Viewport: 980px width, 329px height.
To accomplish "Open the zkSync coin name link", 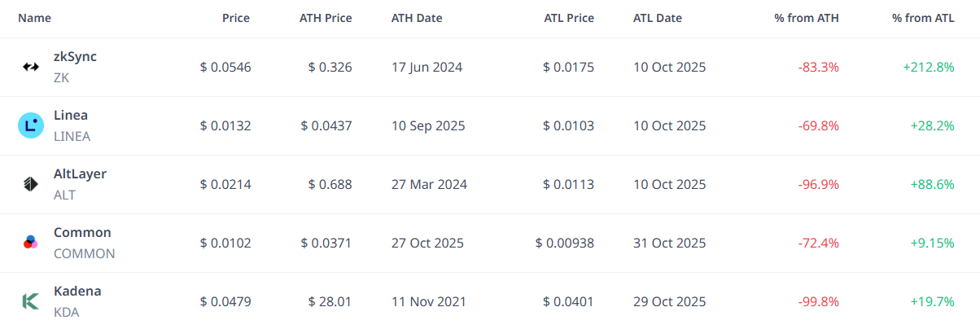I will [x=75, y=57].
